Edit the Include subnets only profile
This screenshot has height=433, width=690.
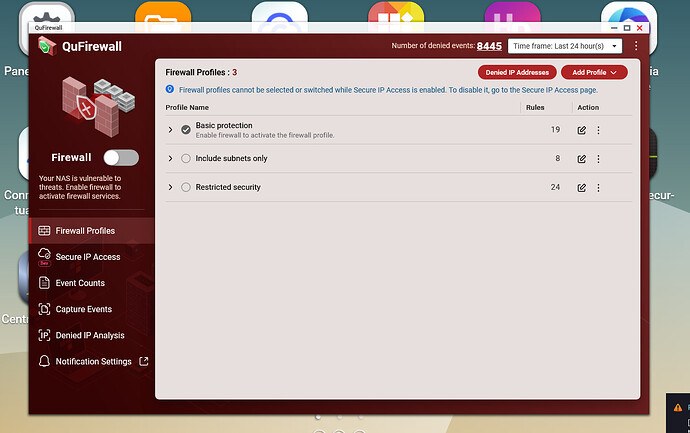581,159
